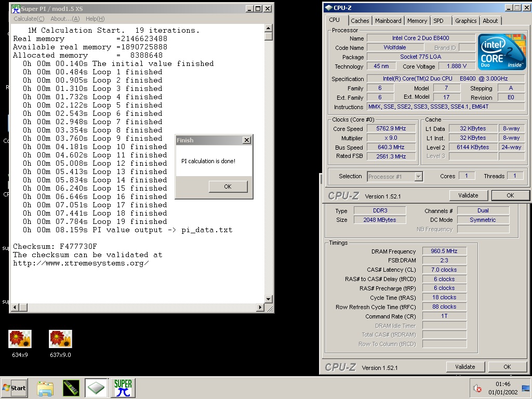Click Validate in the memory CPU-Z window
Screen dimensions: 532x399
(x=465, y=367)
